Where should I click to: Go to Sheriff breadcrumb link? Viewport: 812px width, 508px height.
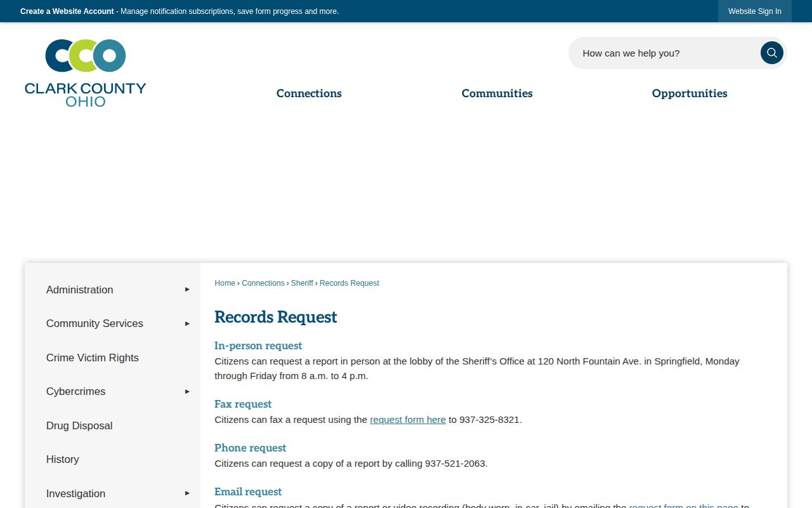pos(302,283)
